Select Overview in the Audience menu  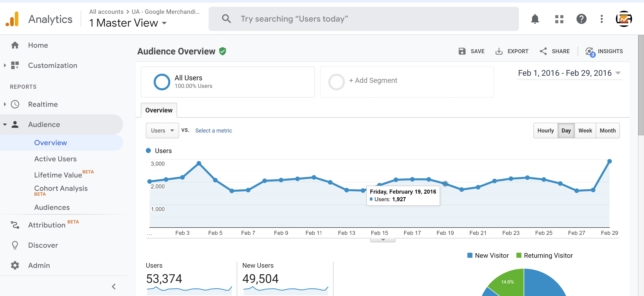coord(51,142)
